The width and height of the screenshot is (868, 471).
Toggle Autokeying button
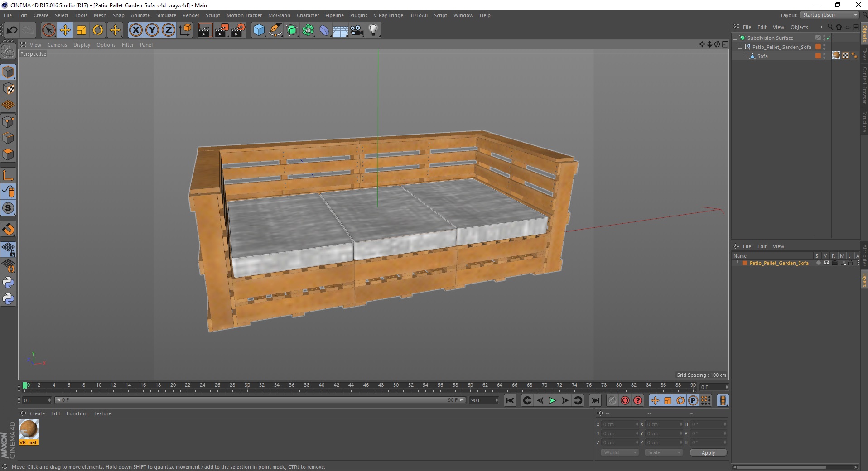tap(625, 400)
